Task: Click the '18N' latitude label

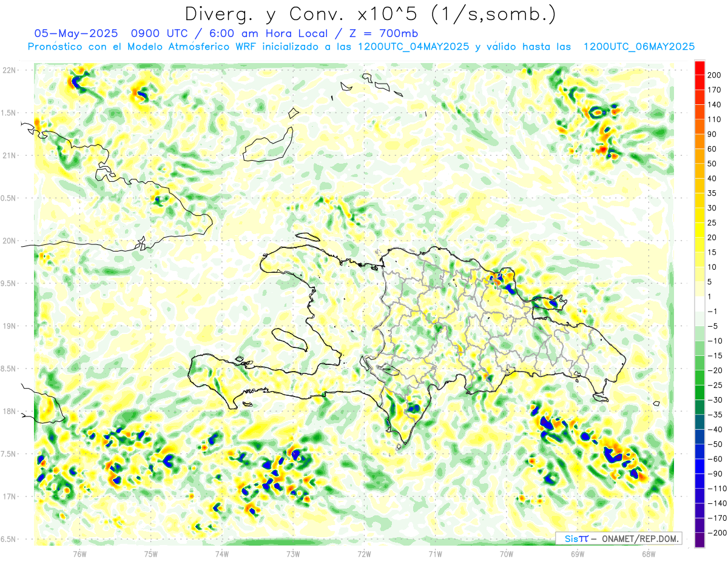Action: (9, 412)
